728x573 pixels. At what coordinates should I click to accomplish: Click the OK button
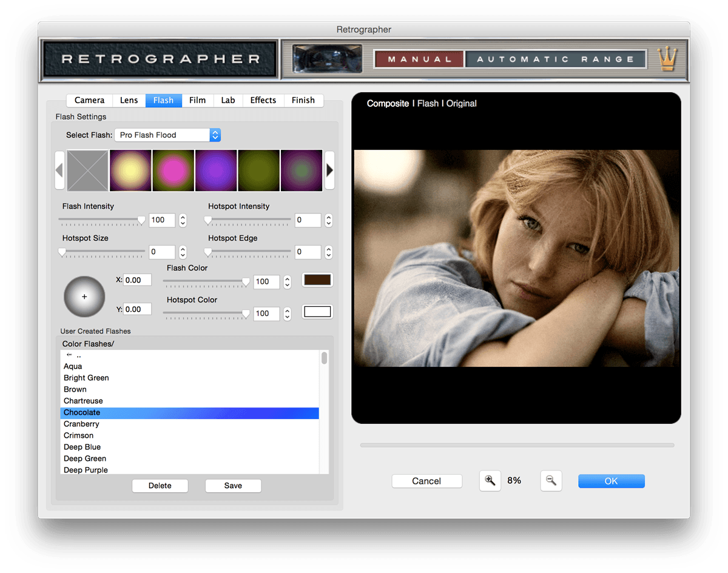(x=611, y=481)
